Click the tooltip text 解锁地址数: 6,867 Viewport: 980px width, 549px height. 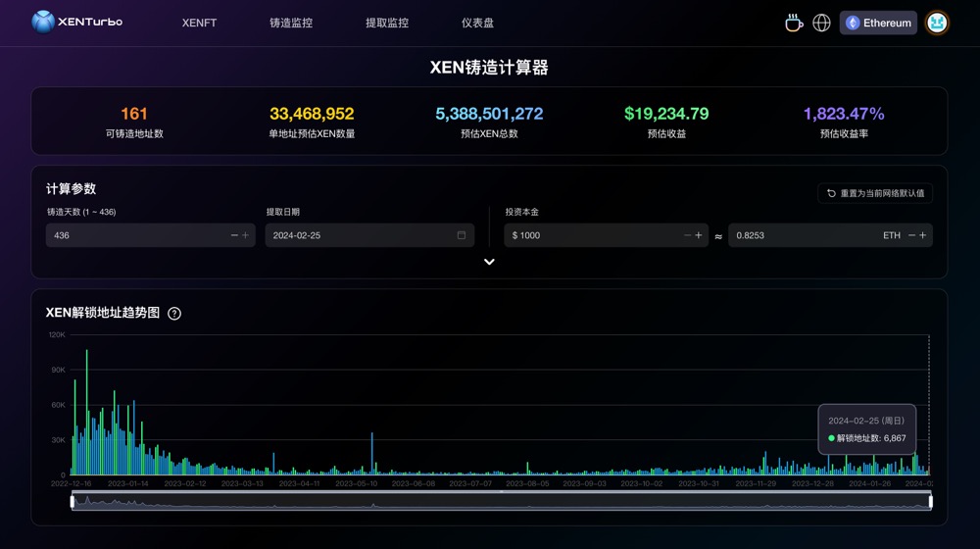(x=871, y=438)
